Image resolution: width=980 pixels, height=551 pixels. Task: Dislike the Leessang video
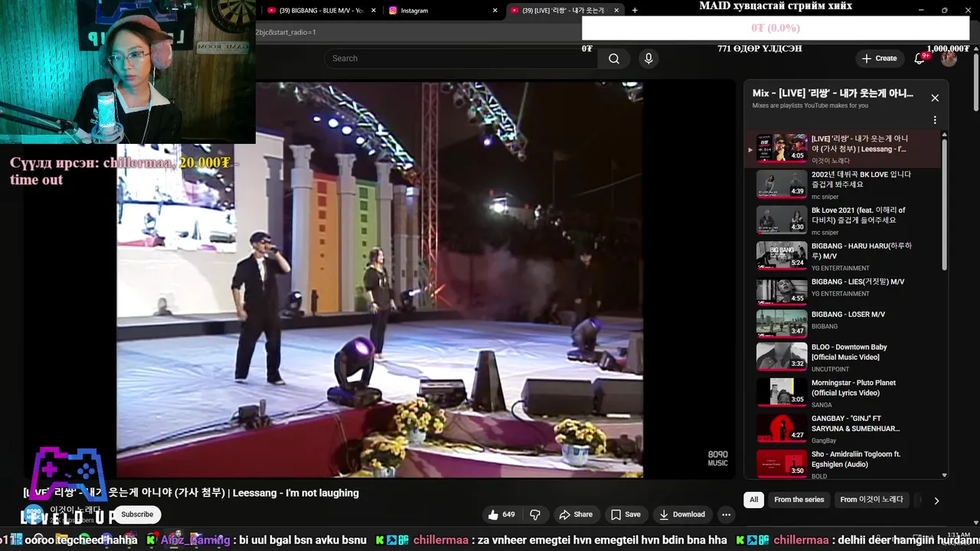535,514
